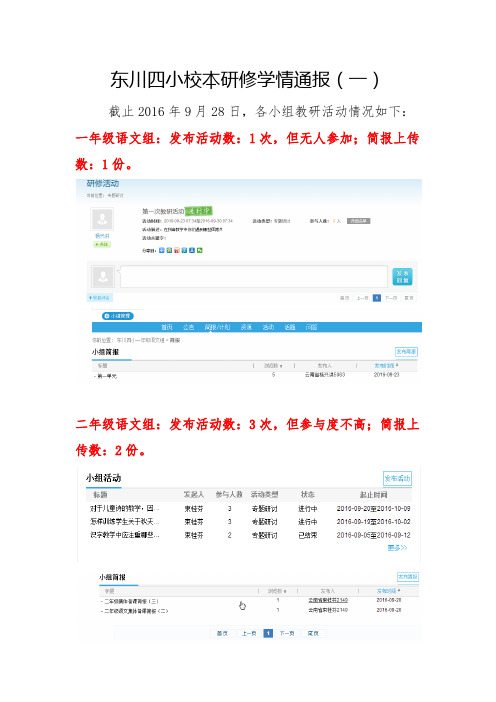Sort second-grade briefs by 浏览数
496x702 pixels.
pyautogui.click(x=277, y=591)
